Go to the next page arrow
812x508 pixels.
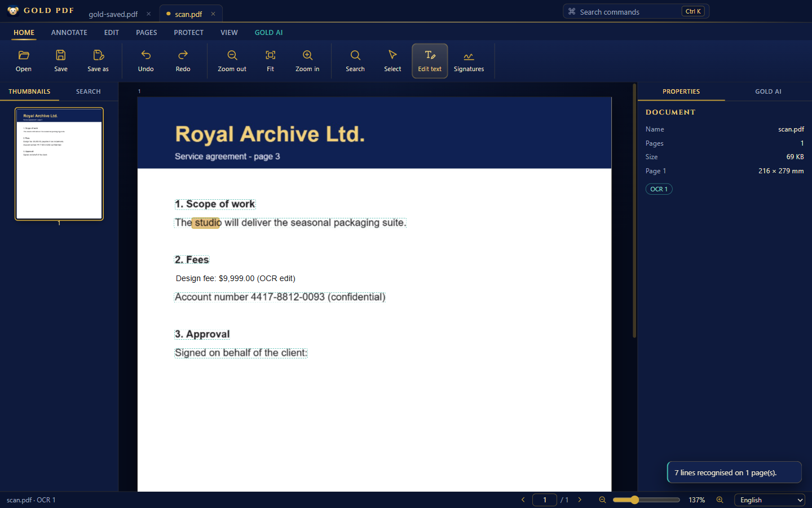click(x=580, y=500)
